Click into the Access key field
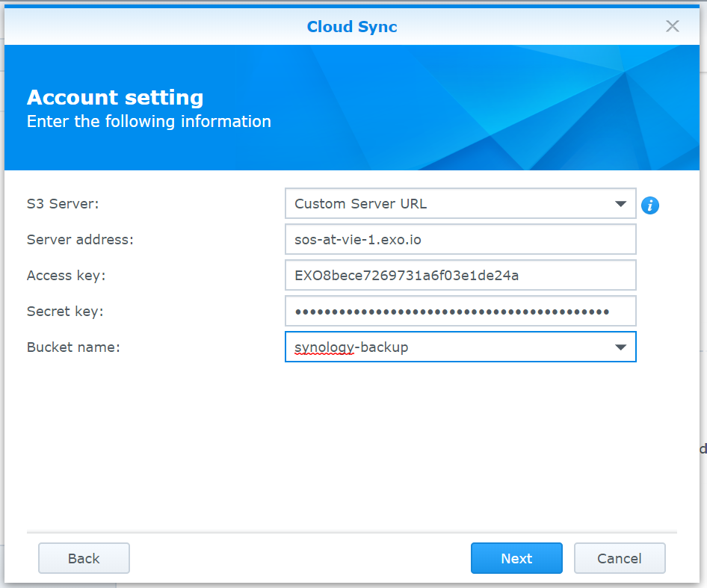The image size is (707, 588). pos(460,276)
